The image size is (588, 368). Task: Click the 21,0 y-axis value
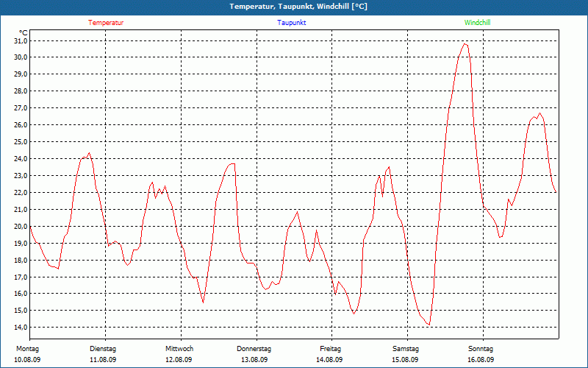point(21,209)
